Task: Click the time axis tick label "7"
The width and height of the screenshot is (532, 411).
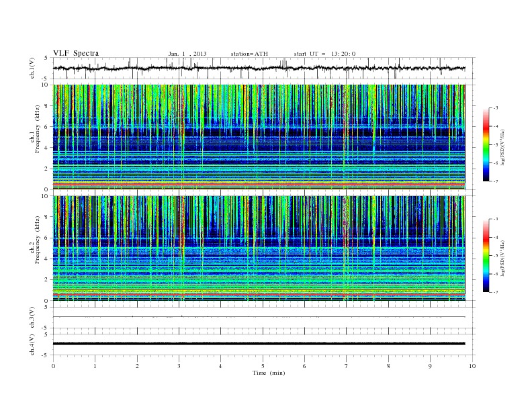Action: click(x=347, y=366)
